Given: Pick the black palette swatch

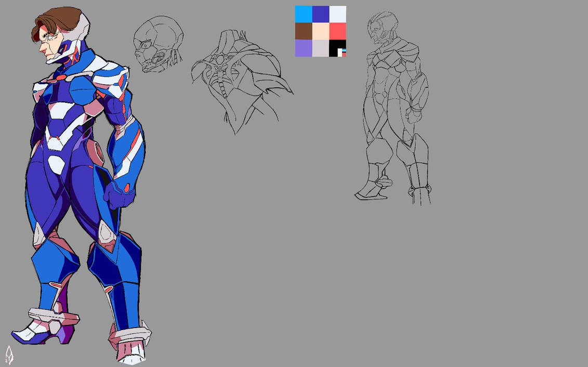Looking at the screenshot, I should click(x=337, y=48).
